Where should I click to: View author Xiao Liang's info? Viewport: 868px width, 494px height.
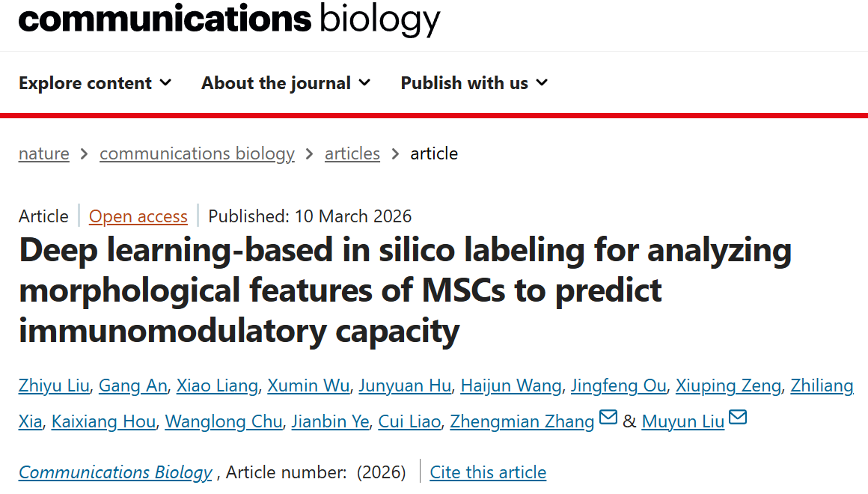217,385
